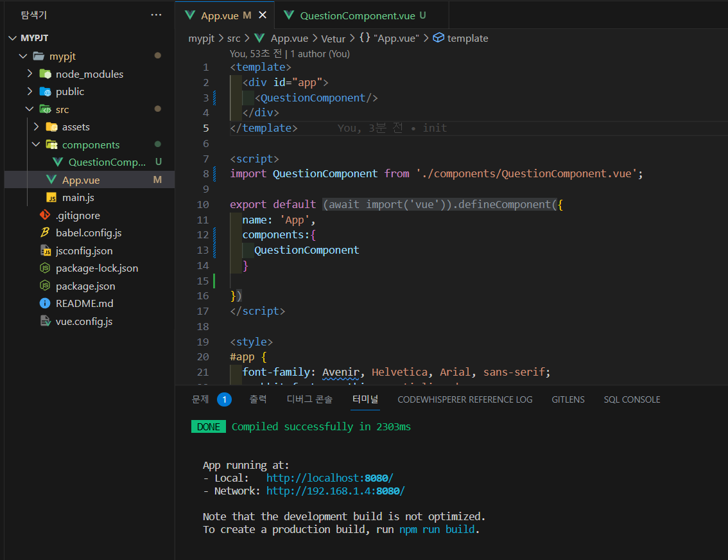Expand the assets folder chevron
The width and height of the screenshot is (728, 560).
click(36, 127)
